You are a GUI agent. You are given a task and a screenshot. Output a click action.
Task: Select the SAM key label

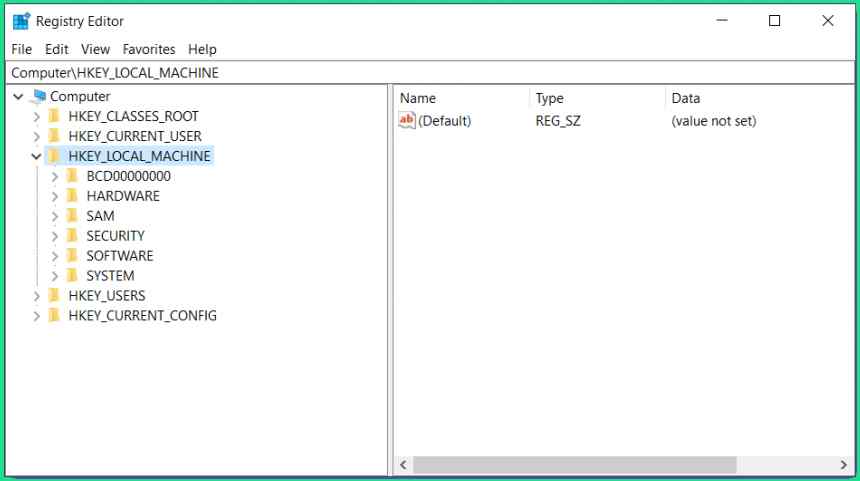click(x=100, y=216)
